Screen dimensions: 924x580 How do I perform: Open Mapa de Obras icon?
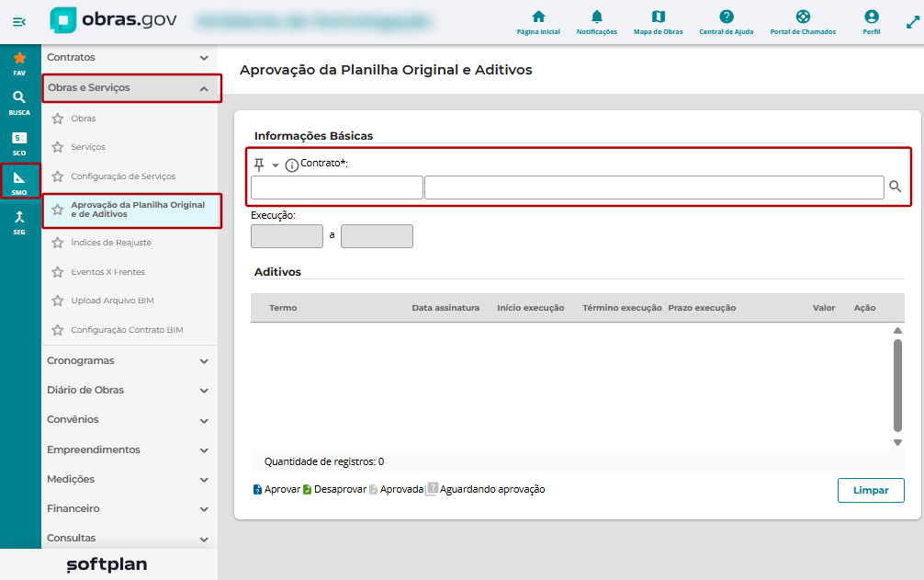click(659, 23)
